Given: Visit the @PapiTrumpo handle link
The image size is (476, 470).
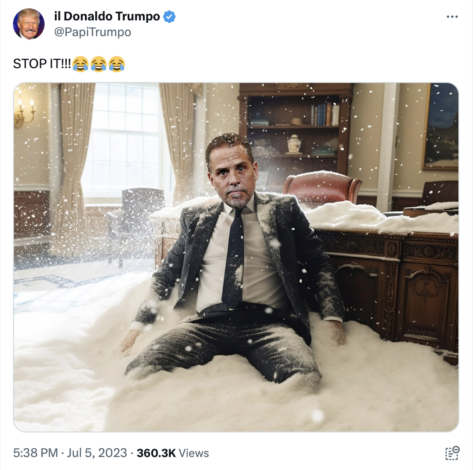Looking at the screenshot, I should tap(93, 32).
